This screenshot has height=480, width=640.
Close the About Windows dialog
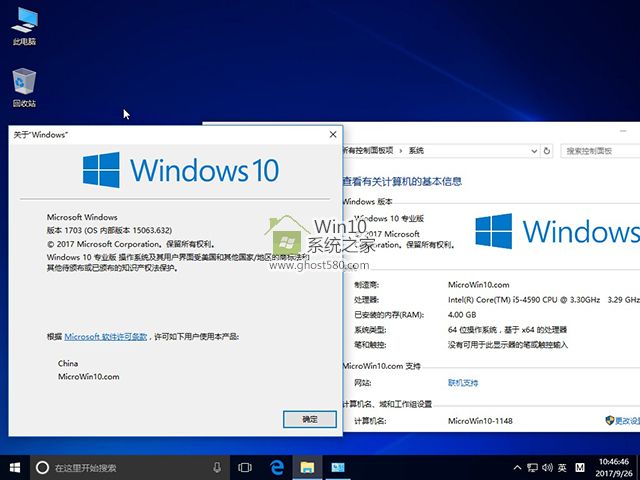333,134
